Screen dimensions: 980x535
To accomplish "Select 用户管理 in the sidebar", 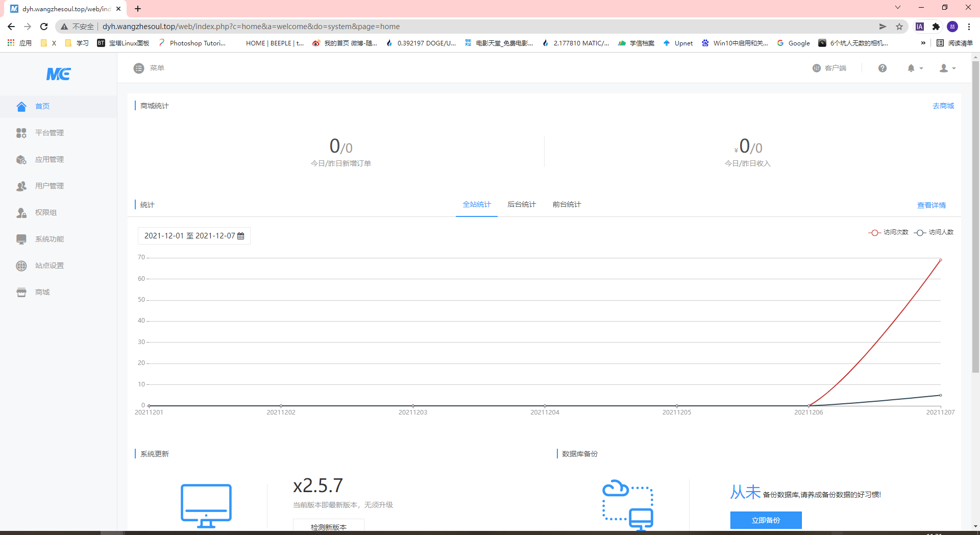I will click(x=59, y=186).
